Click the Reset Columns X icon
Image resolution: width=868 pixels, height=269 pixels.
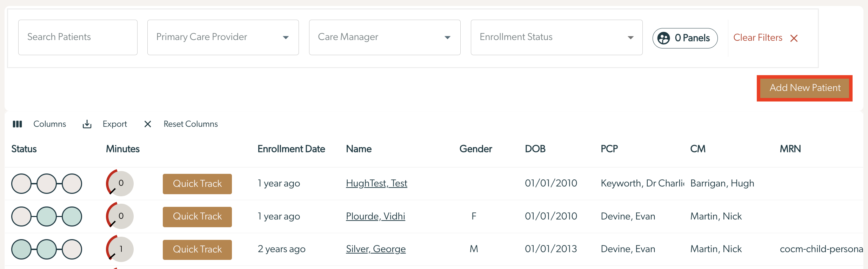[x=148, y=124]
